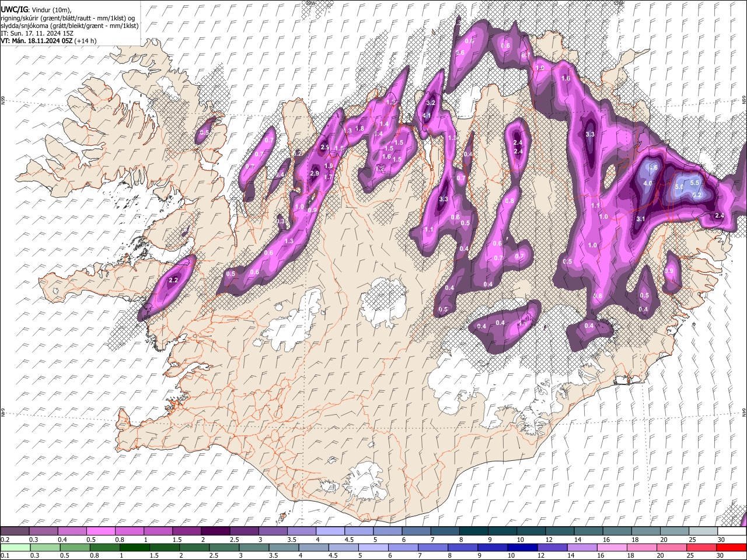Click the 4.0 precipitation value on the map
This screenshot has height=560, width=747.
648,183
